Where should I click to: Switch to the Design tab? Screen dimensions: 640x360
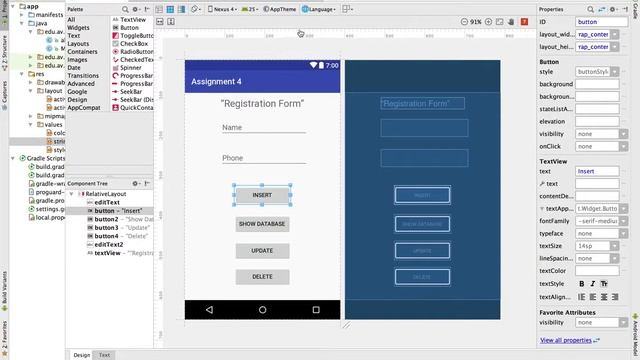tap(82, 355)
